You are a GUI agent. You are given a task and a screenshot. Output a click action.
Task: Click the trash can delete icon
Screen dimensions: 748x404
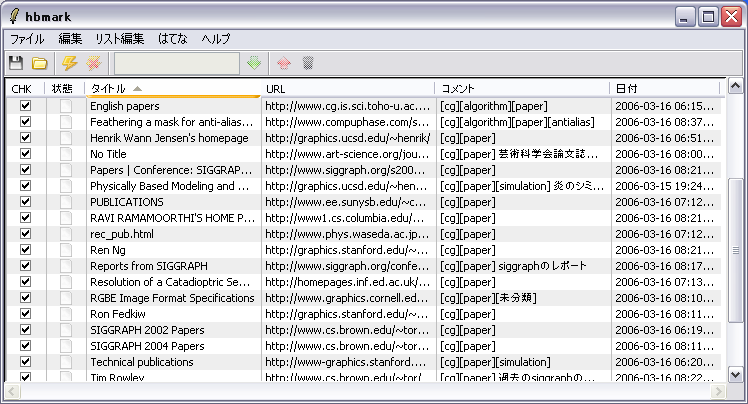[x=308, y=63]
